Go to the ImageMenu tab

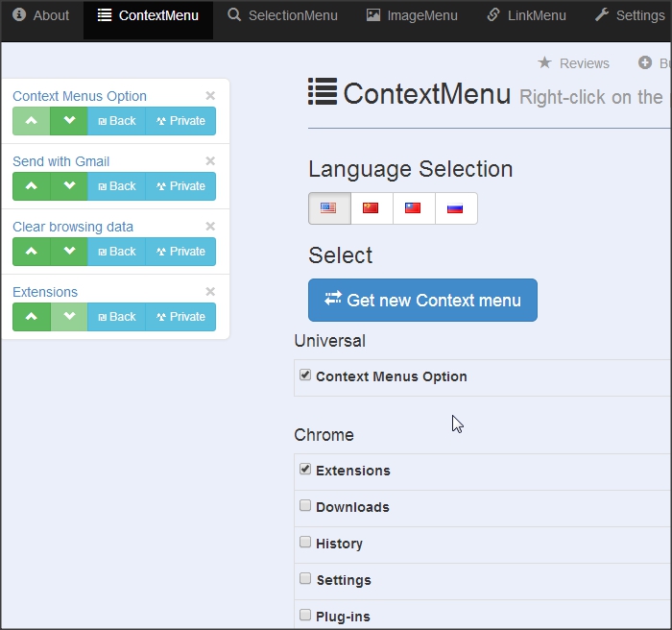(412, 16)
